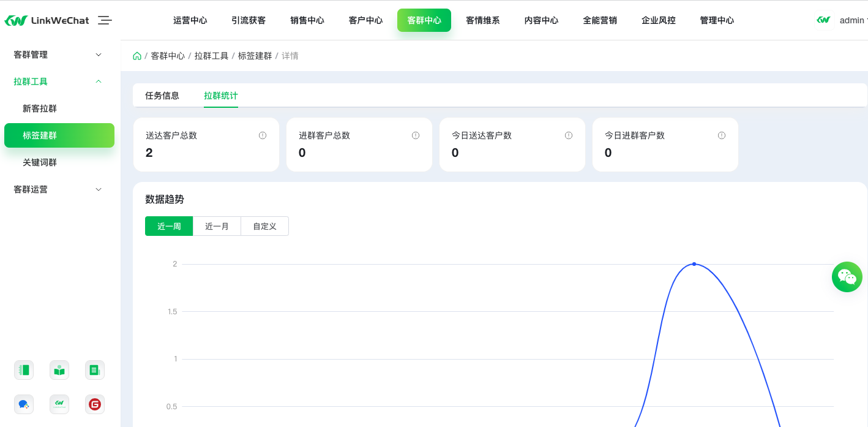Image resolution: width=868 pixels, height=427 pixels.
Task: Click the chart peak data point
Action: point(694,264)
